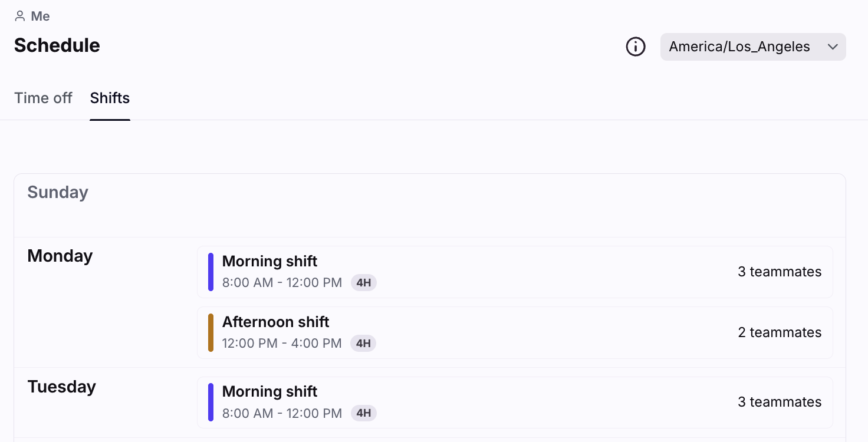Click the purple bar on Monday Morning shift
Image resolution: width=868 pixels, height=442 pixels.
point(211,272)
